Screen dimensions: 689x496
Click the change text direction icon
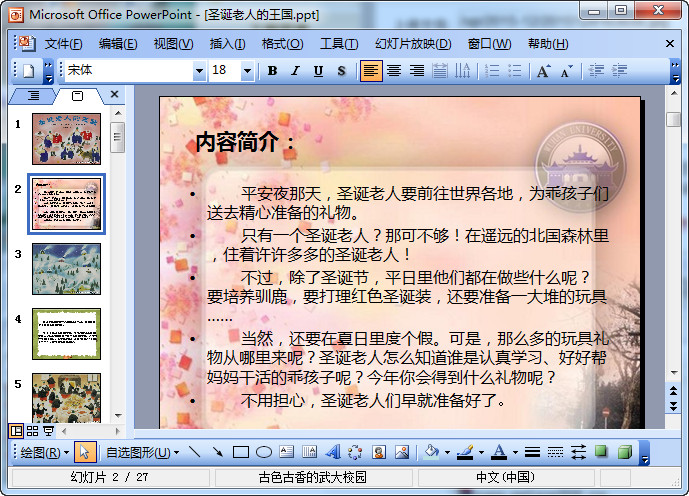[462, 71]
